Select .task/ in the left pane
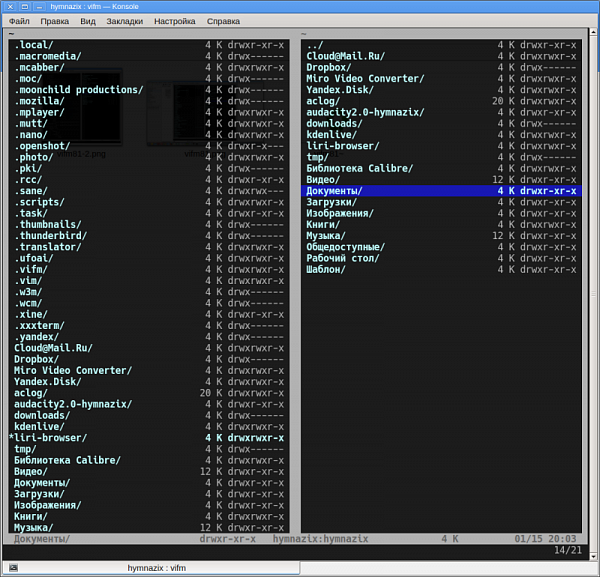The image size is (600, 577). [x=149, y=213]
